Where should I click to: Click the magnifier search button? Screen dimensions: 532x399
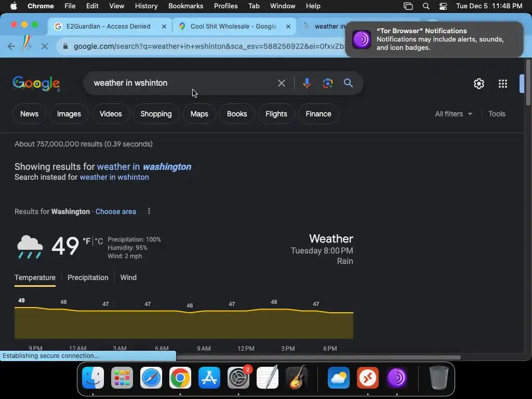point(348,83)
